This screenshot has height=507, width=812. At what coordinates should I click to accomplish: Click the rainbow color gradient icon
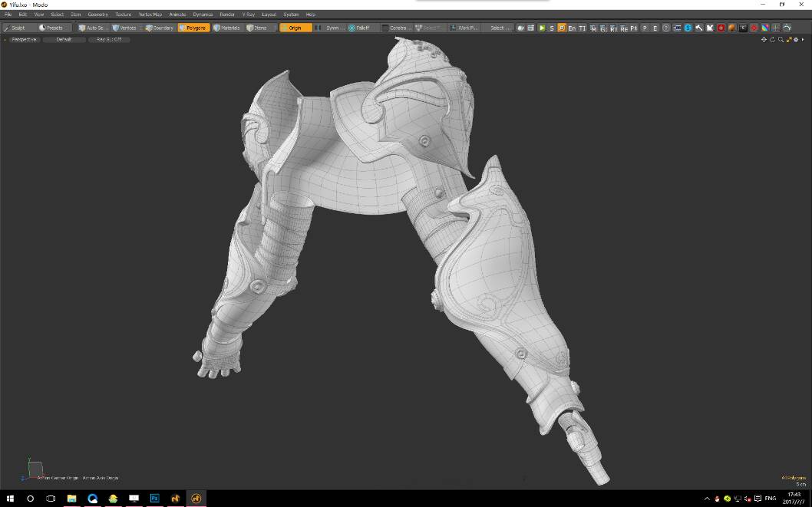point(765,28)
